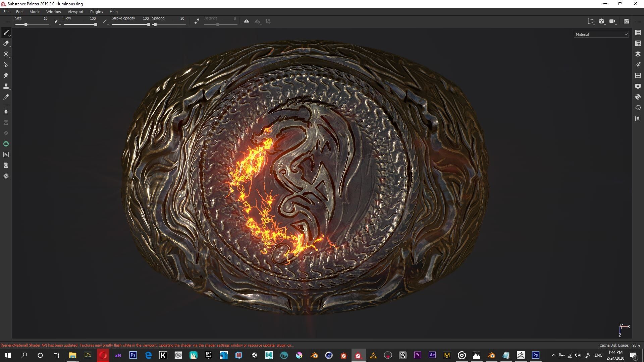Open the Material channel dropdown
This screenshot has height=362, width=644.
click(601, 34)
